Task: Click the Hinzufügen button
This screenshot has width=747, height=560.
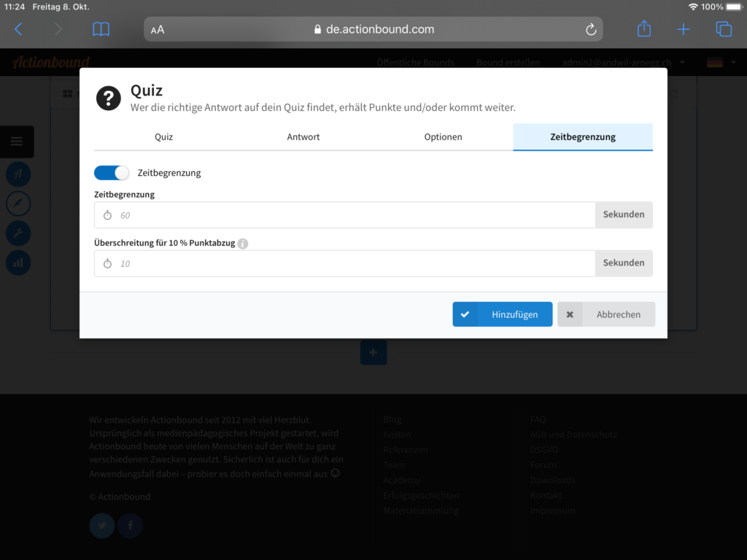Action: [x=502, y=314]
